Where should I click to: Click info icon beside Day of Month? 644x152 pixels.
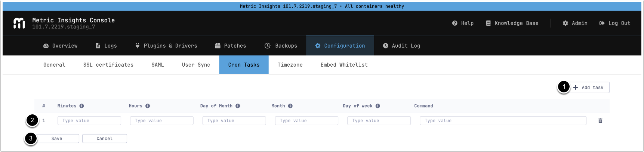[x=238, y=106]
